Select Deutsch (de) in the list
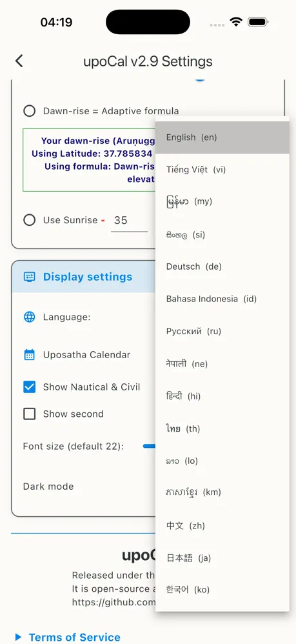Image resolution: width=296 pixels, height=644 pixels. (222, 267)
